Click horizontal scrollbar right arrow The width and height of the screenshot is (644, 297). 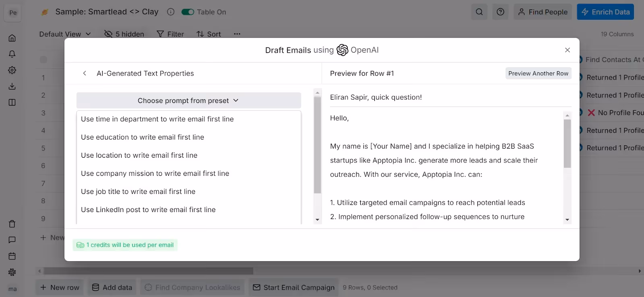(640, 271)
